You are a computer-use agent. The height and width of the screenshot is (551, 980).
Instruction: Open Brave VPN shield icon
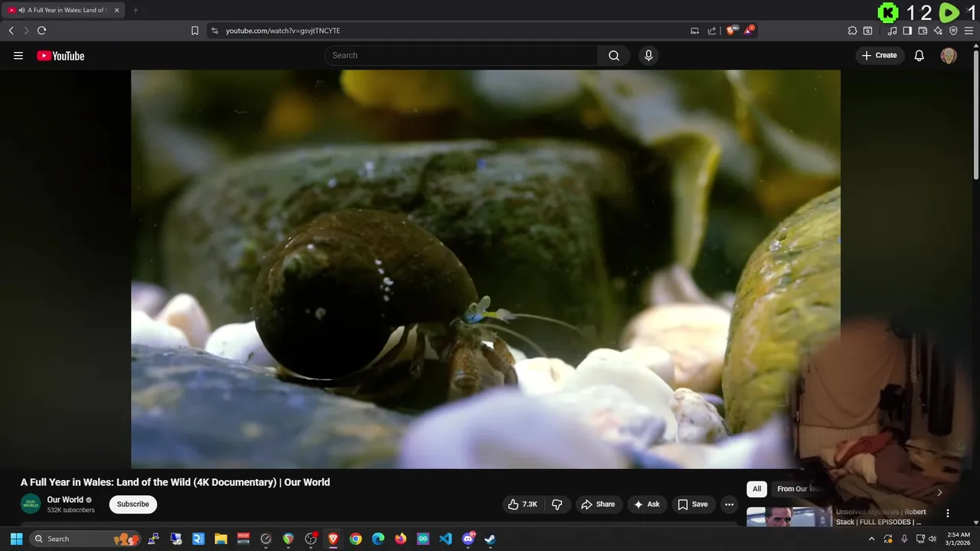coord(953,31)
